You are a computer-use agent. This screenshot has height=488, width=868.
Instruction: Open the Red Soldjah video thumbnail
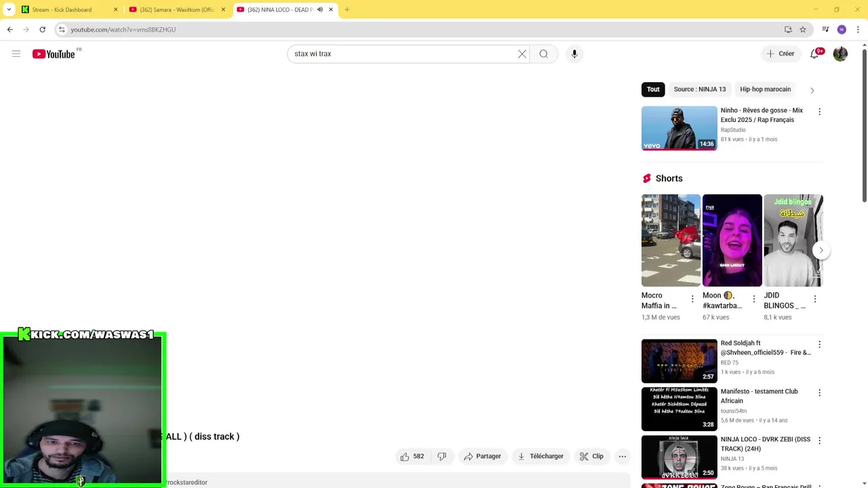679,361
